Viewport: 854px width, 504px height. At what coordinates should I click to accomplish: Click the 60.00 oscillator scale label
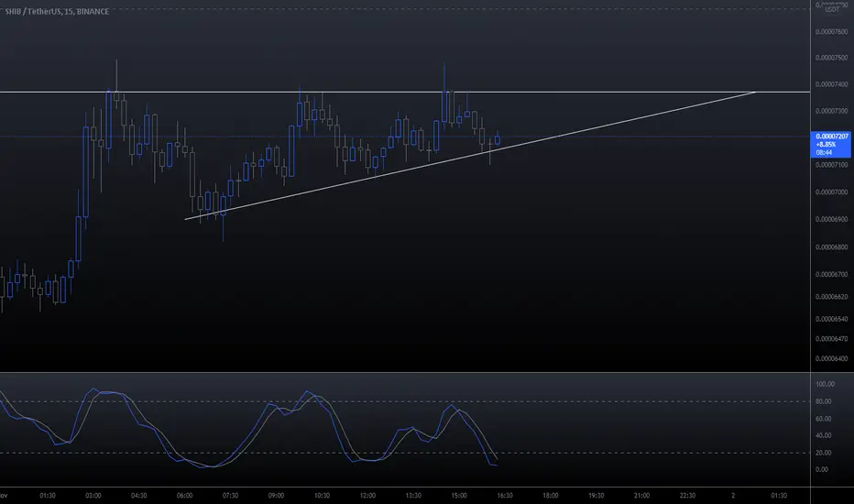pos(824,419)
